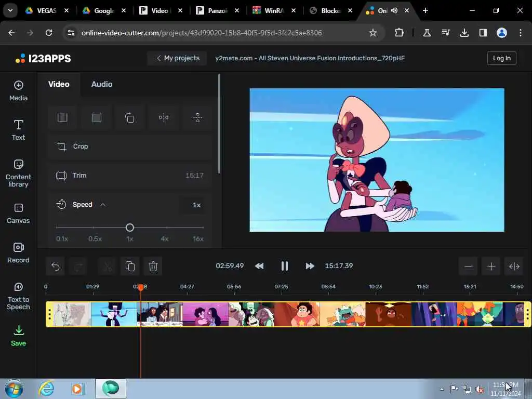
Task: Toggle the browser side panel
Action: (483, 33)
